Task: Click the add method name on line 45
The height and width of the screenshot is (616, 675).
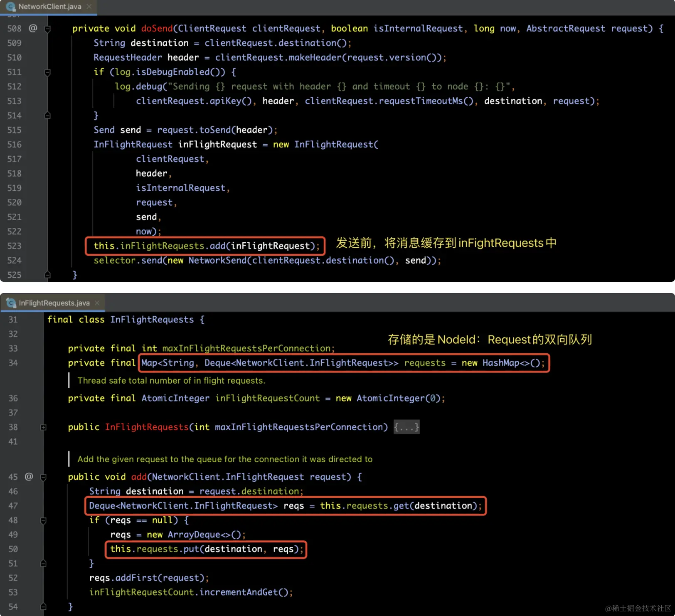Action: coord(139,477)
